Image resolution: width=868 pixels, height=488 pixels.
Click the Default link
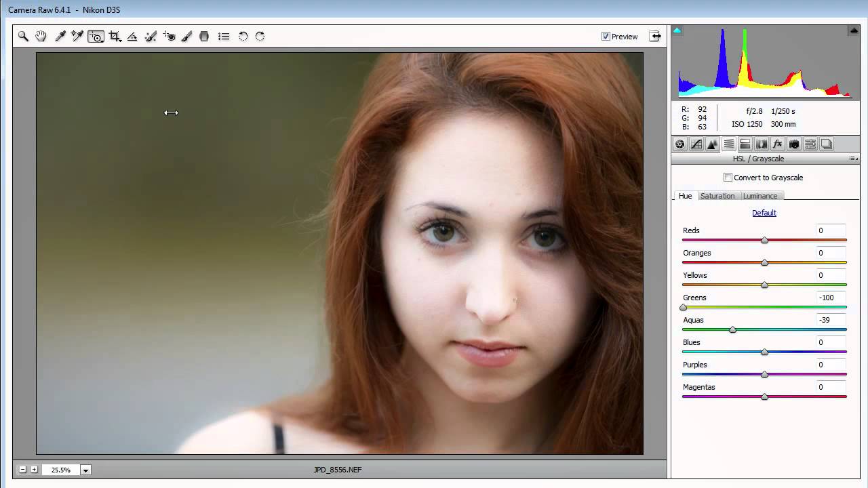click(x=764, y=213)
